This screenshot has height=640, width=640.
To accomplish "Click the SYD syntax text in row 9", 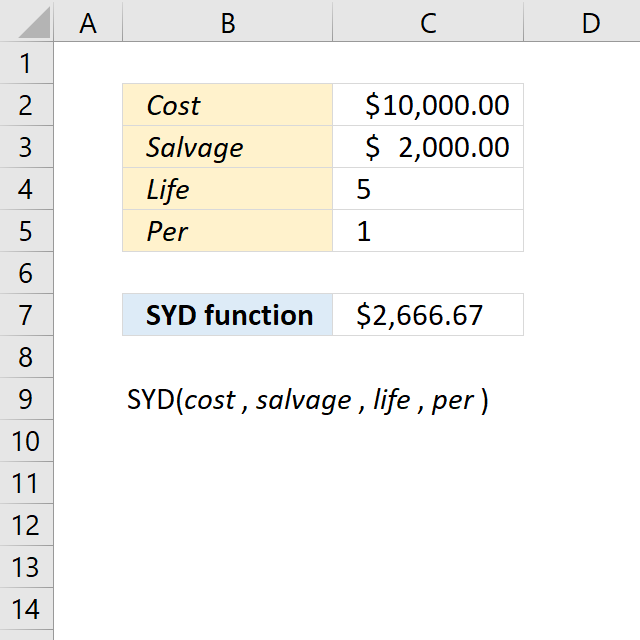I will [308, 400].
